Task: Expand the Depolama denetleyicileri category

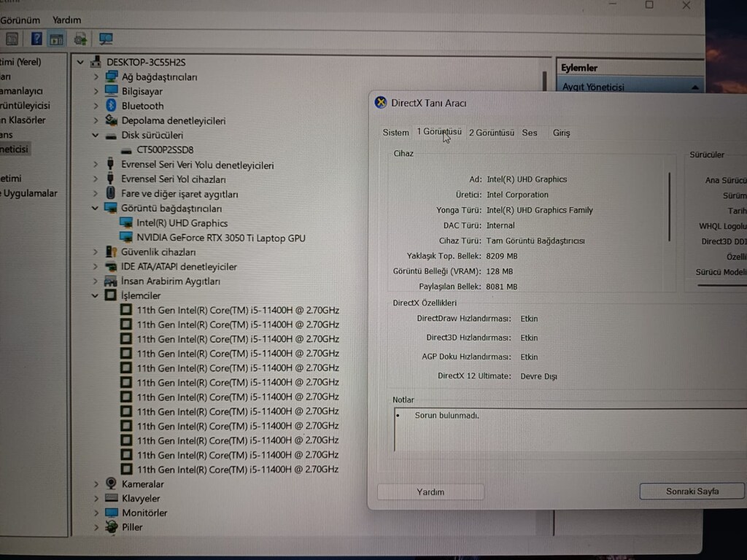Action: click(96, 120)
